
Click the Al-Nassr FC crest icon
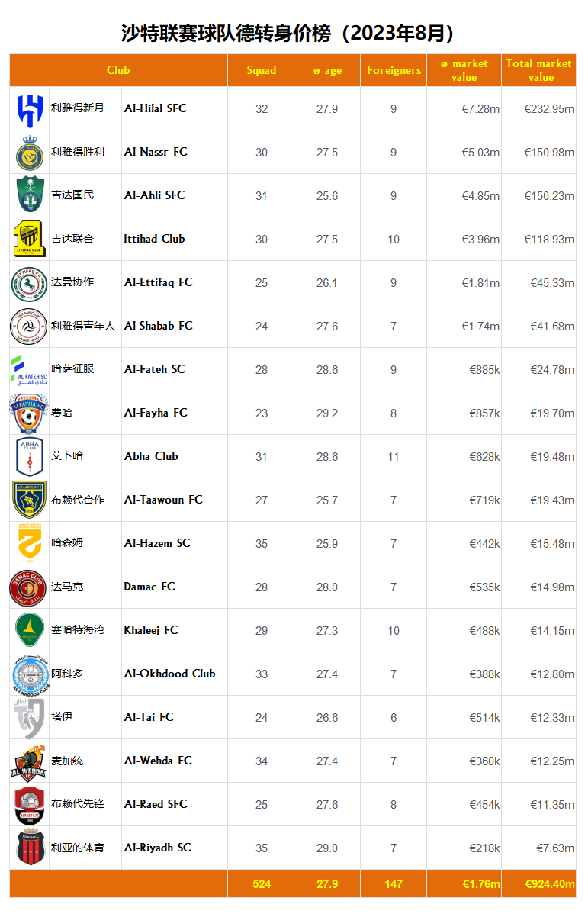30,153
